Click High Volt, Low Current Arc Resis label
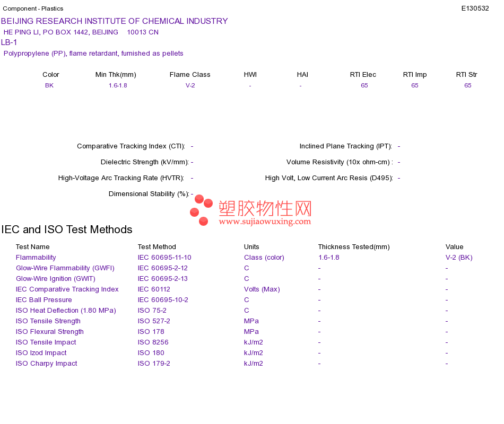The width and height of the screenshot is (504, 424). coord(329,178)
